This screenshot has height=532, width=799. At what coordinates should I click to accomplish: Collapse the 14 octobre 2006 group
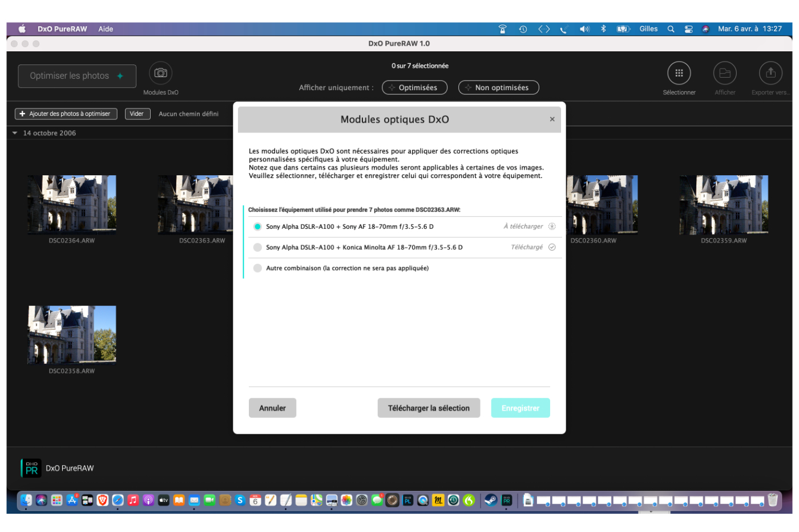point(15,133)
